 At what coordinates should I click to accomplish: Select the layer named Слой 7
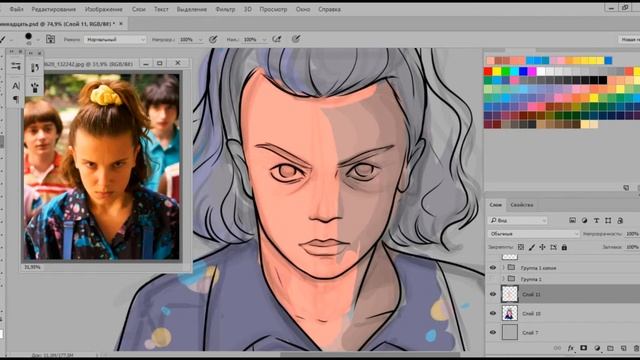pos(530,333)
